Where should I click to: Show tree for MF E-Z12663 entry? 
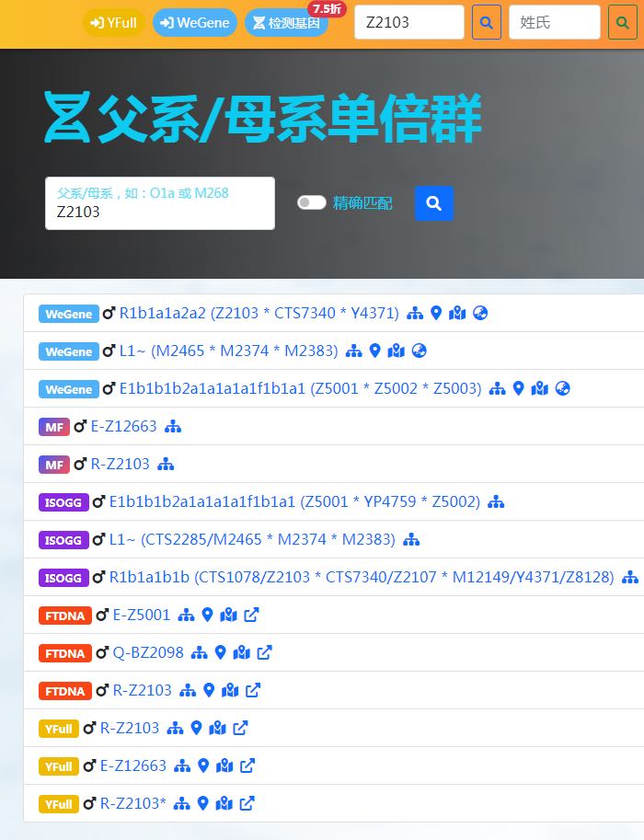point(173,427)
